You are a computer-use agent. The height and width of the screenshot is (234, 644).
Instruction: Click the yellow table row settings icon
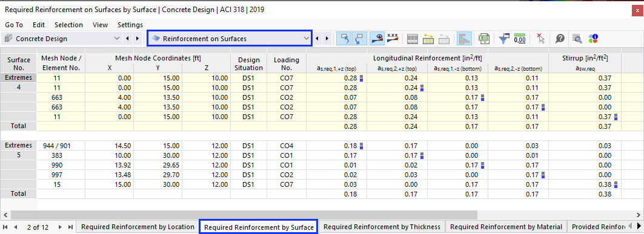428,39
